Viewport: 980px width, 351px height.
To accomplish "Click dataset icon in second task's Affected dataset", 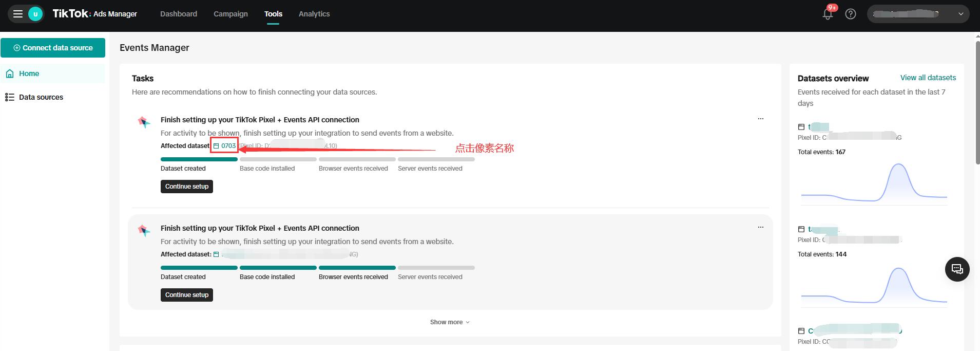I will tap(216, 254).
